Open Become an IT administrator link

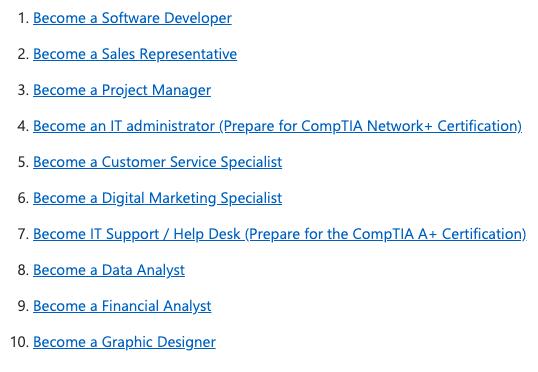tap(277, 126)
